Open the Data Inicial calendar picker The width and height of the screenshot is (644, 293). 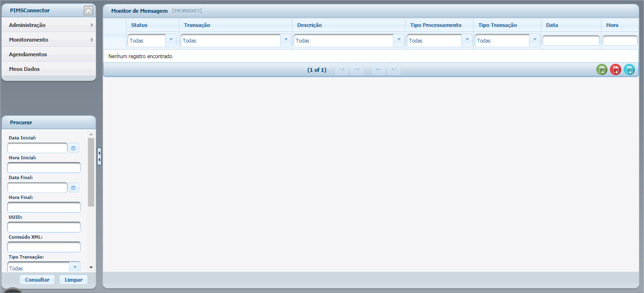(x=73, y=148)
